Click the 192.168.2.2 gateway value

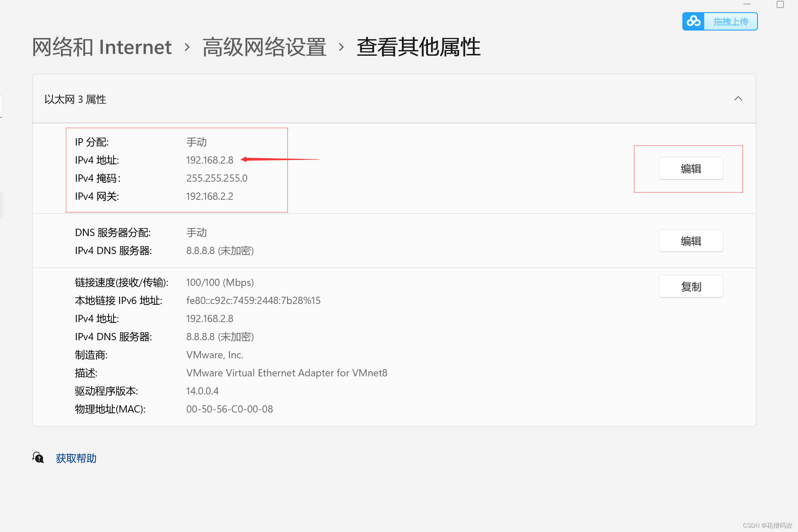[210, 196]
